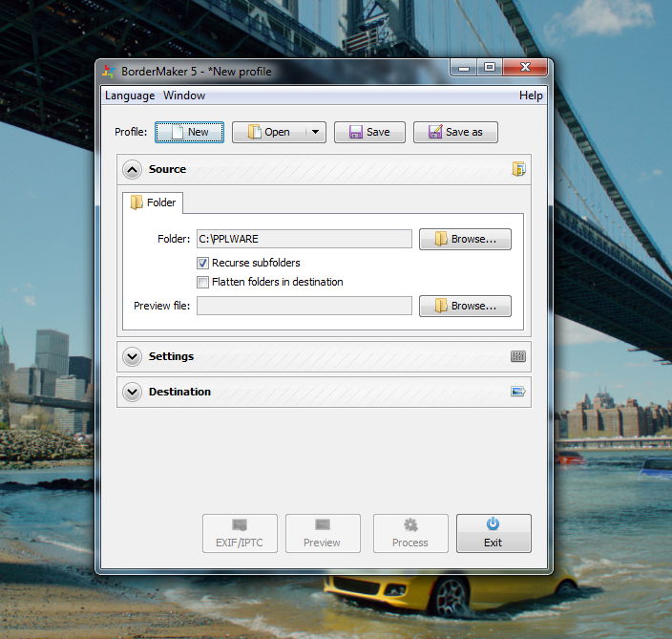Maximize the BorderMaker window
This screenshot has height=639, width=672.
(x=490, y=68)
